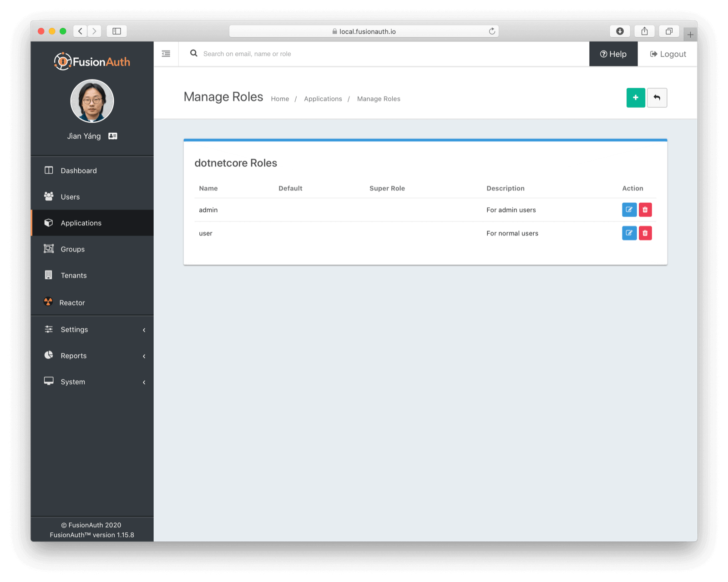Select Applications in the sidebar
The height and width of the screenshot is (582, 728).
92,223
